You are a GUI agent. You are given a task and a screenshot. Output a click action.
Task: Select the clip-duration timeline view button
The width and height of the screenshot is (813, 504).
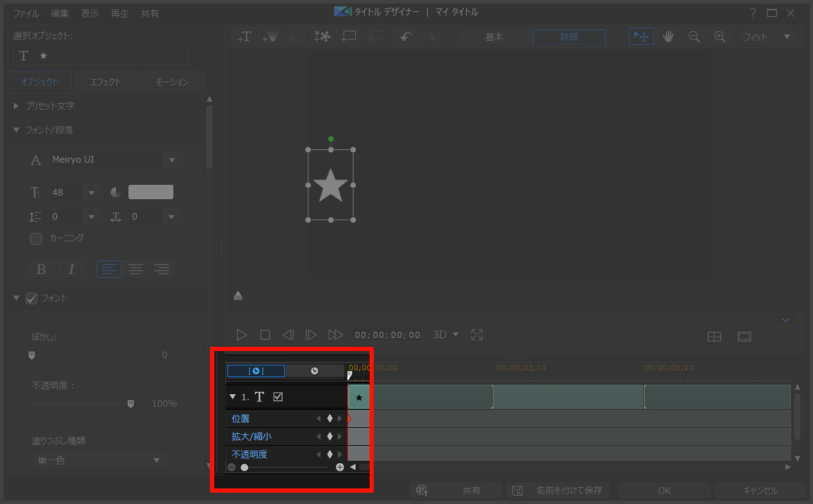click(256, 371)
